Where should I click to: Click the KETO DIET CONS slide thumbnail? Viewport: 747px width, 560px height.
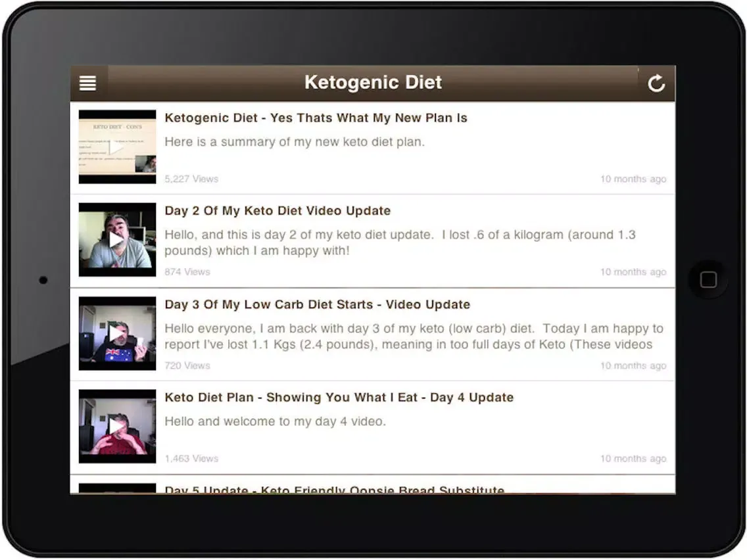coord(116,147)
